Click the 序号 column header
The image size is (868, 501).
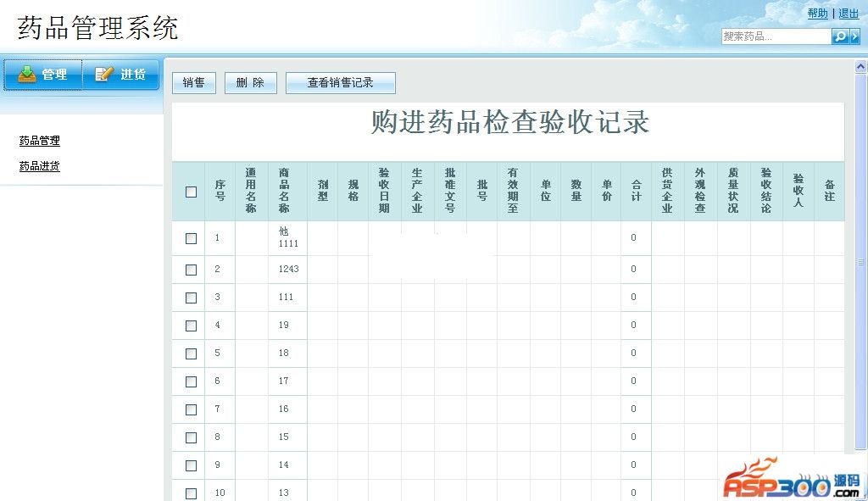point(220,191)
